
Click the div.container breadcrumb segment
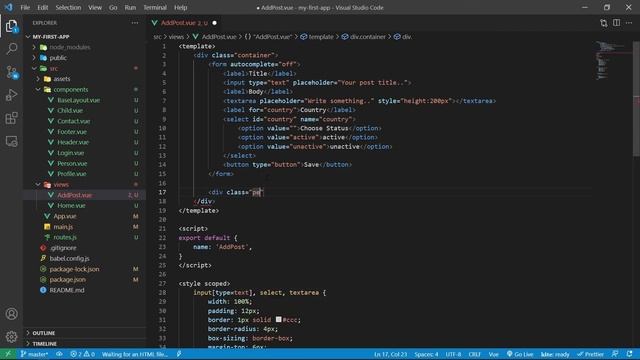(x=363, y=37)
